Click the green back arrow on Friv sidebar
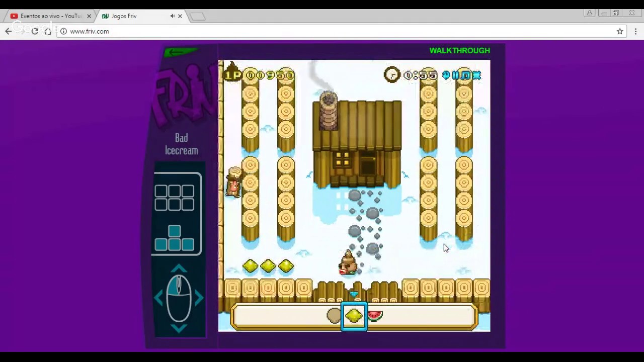The width and height of the screenshot is (644, 362). [181, 52]
